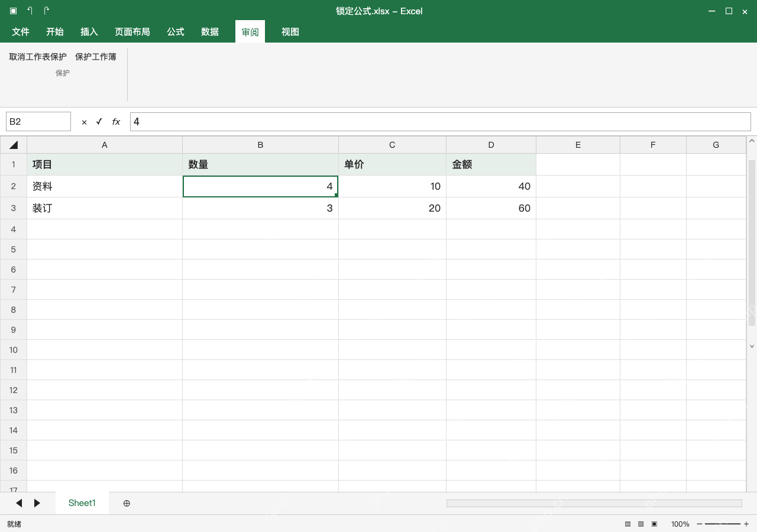Click the formula bar input showing 4

[441, 122]
